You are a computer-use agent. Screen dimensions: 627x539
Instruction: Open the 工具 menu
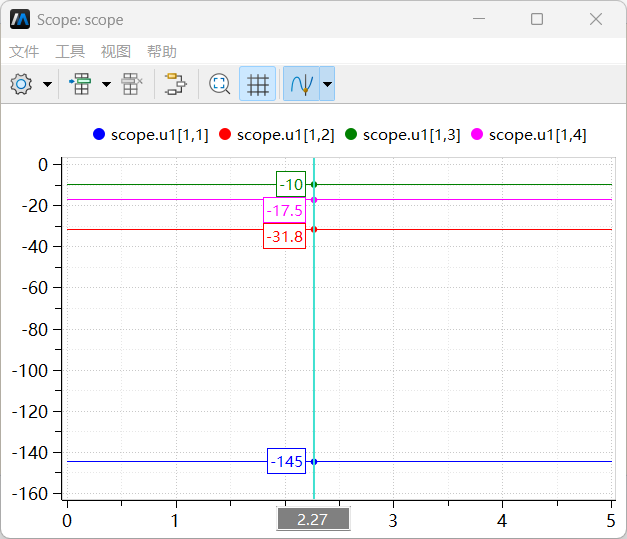[x=70, y=52]
